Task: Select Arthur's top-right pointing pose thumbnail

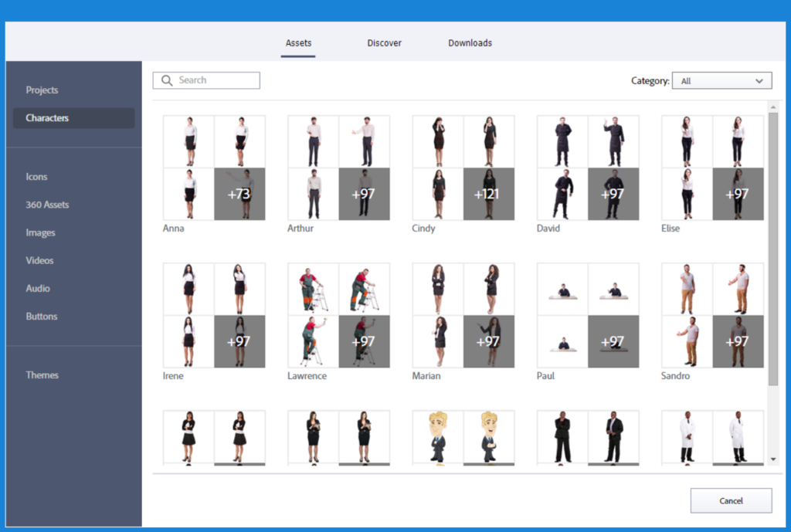Action: coord(365,142)
